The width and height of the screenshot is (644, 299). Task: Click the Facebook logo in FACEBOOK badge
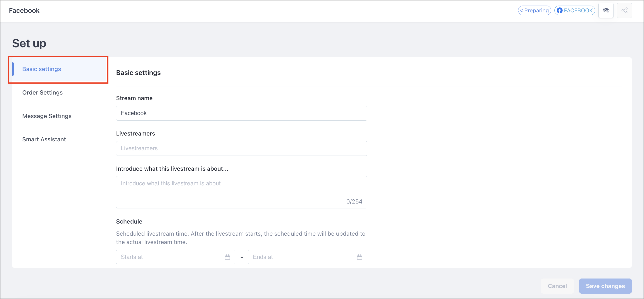point(560,10)
